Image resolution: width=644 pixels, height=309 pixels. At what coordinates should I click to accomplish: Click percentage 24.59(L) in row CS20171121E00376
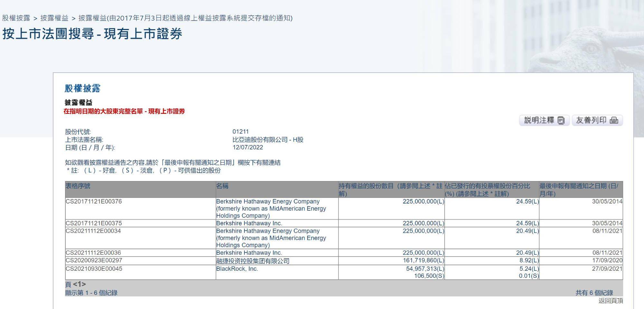tap(528, 202)
